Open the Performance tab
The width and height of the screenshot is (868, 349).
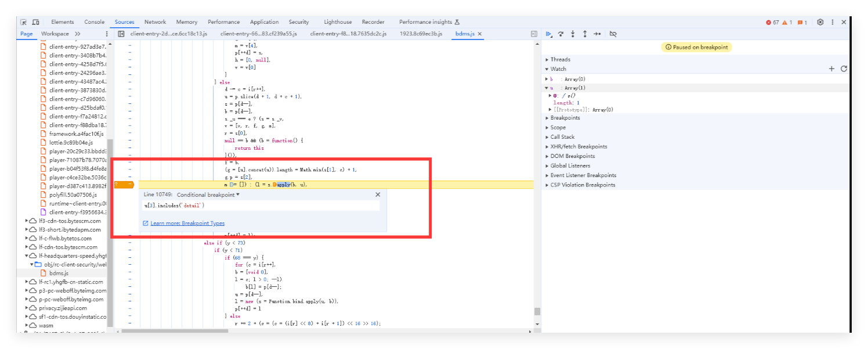coord(224,22)
